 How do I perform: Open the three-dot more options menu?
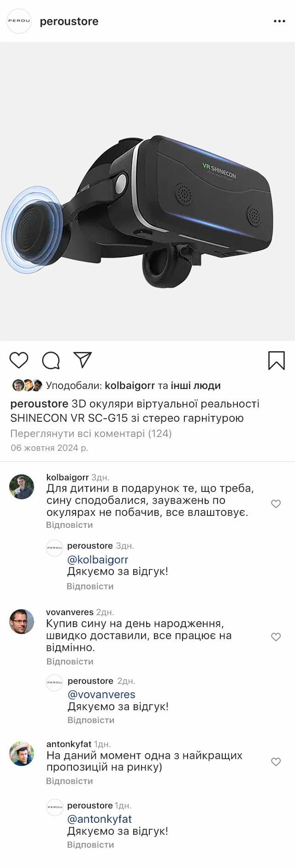point(279,22)
